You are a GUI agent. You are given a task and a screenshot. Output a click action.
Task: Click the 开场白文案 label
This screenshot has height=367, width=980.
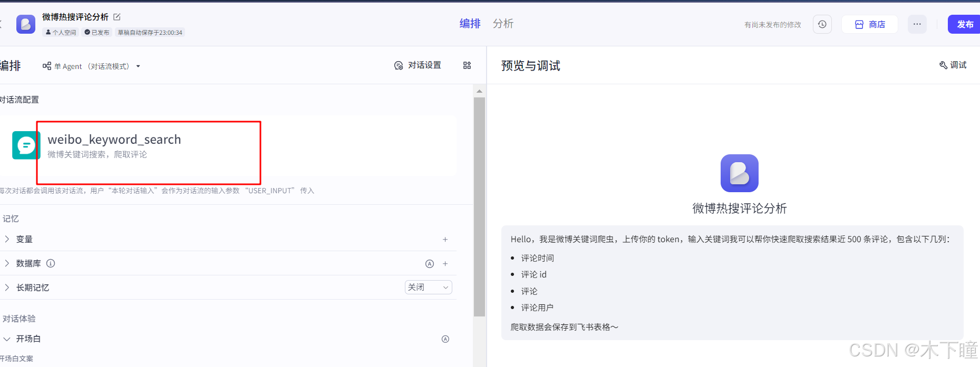[x=16, y=359]
